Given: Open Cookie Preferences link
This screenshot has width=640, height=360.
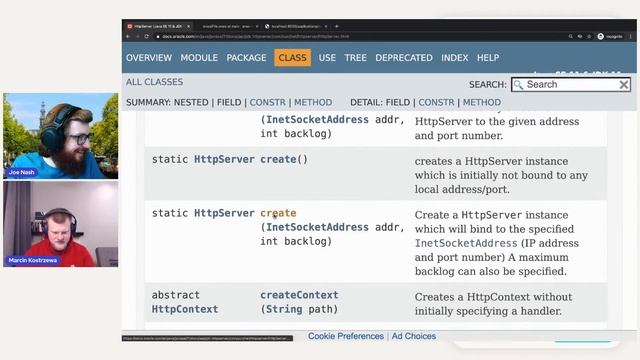Looking at the screenshot, I should (x=346, y=336).
